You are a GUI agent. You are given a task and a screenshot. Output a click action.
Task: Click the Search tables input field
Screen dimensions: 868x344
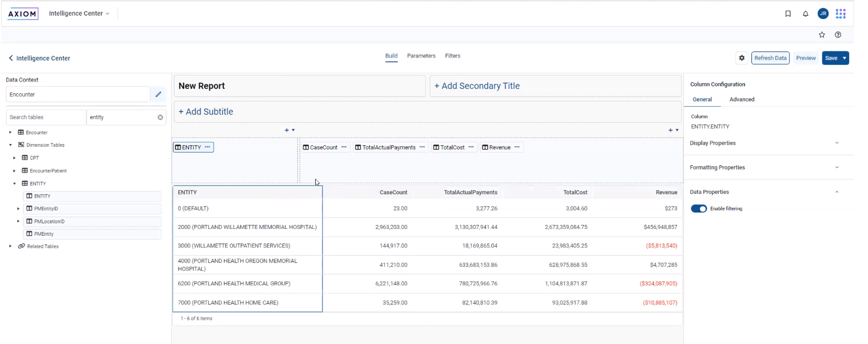coord(46,117)
